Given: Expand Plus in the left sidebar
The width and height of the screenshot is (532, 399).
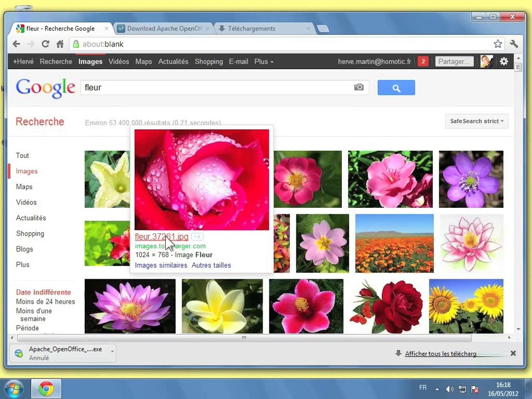Looking at the screenshot, I should click(x=23, y=265).
